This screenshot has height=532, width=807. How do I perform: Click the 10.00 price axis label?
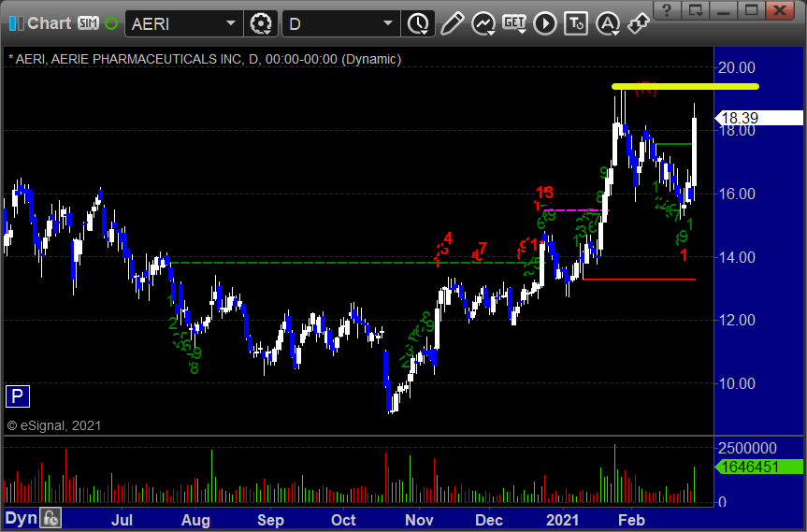point(737,383)
